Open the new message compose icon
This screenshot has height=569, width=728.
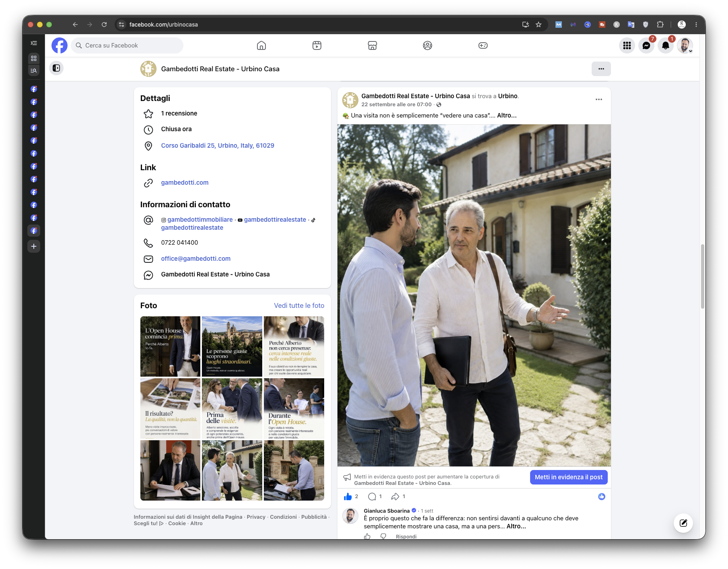(683, 523)
